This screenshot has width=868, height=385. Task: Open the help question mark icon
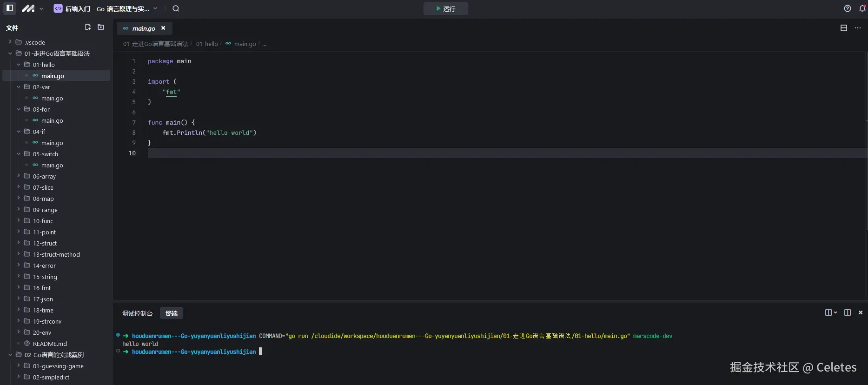pyautogui.click(x=848, y=8)
